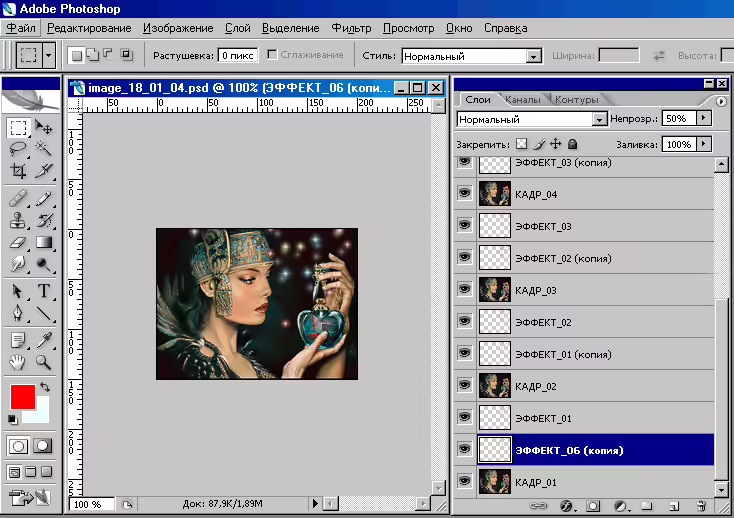Viewport: 734px width, 518px height.
Task: Open the Непрозр. opacity slider arrow
Action: [x=704, y=118]
